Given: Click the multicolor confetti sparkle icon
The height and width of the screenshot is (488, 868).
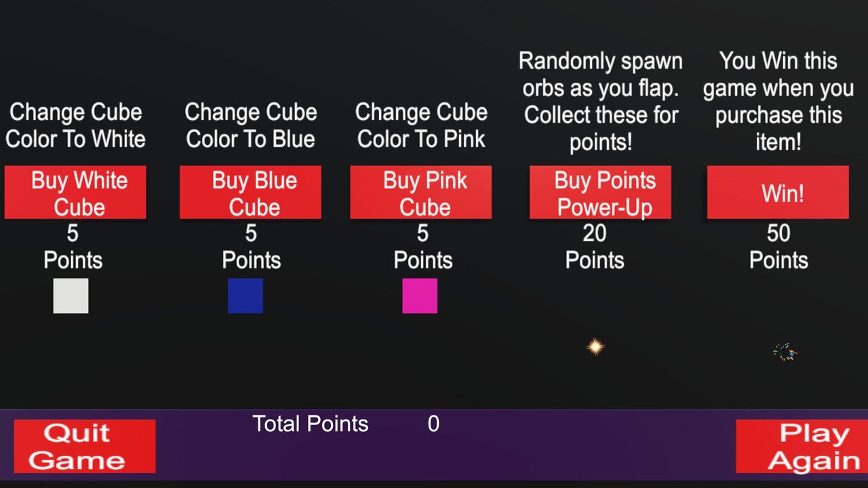Looking at the screenshot, I should pyautogui.click(x=785, y=352).
